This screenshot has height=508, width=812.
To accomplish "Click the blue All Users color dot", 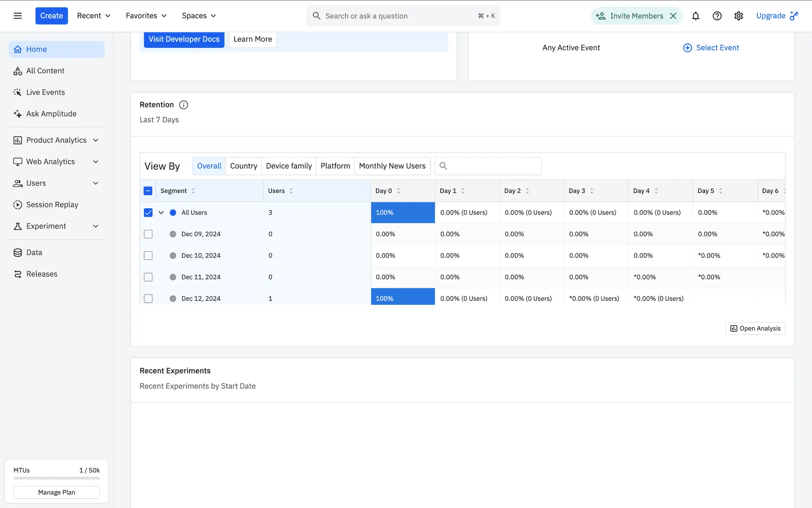I will pos(173,213).
